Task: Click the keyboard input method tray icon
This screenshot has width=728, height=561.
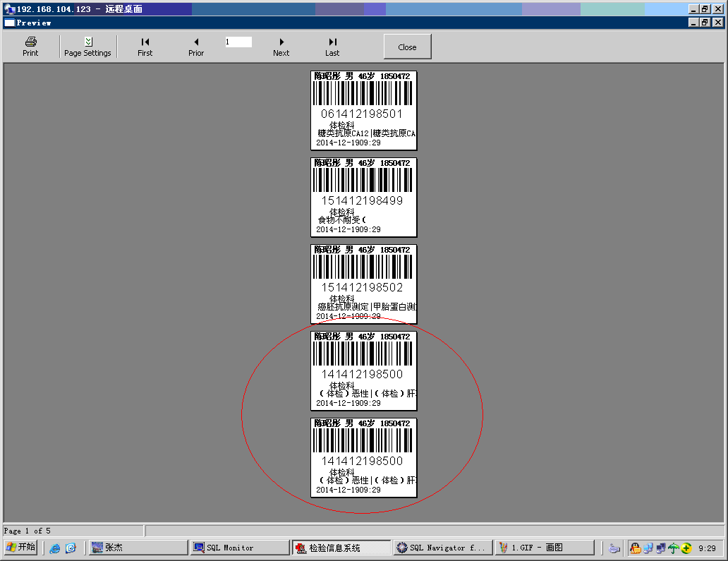Action: pyautogui.click(x=614, y=548)
